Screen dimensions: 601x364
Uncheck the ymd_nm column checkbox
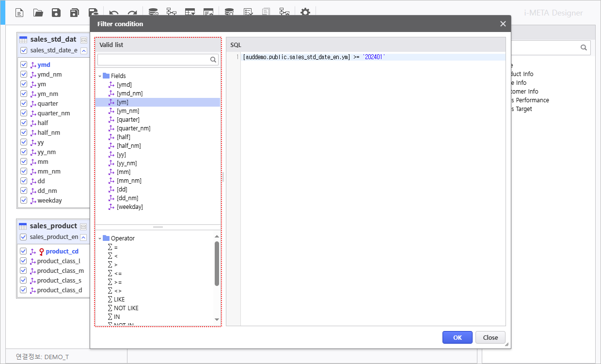[x=24, y=74]
